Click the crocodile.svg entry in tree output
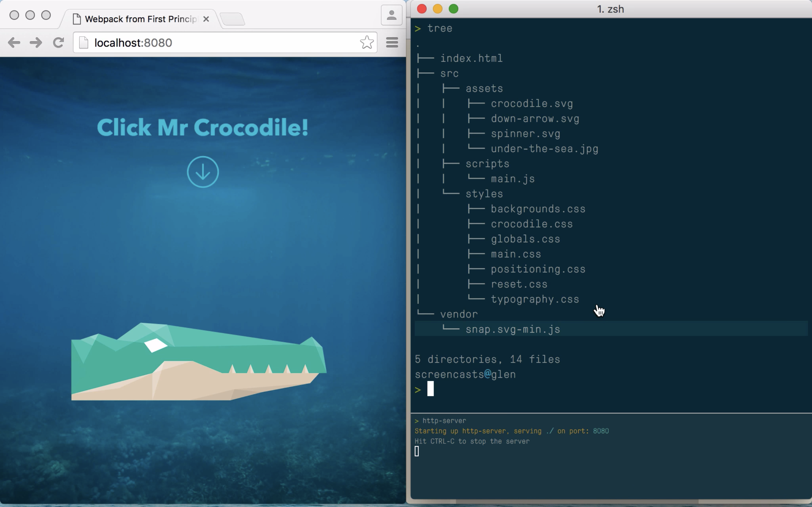 [x=532, y=104]
